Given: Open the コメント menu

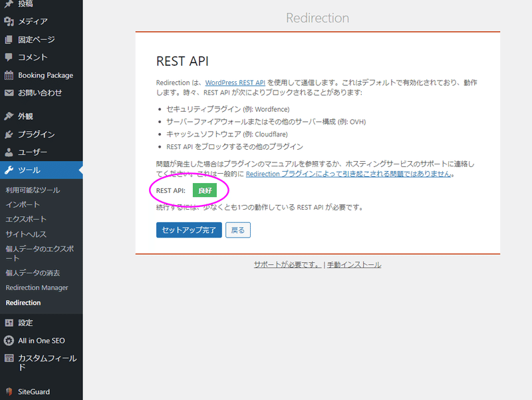Looking at the screenshot, I should coord(33,57).
